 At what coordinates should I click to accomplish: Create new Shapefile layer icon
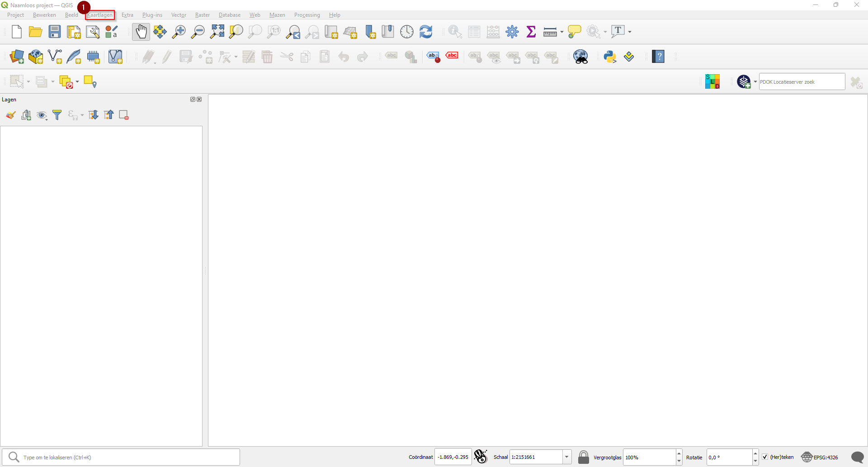(55, 57)
